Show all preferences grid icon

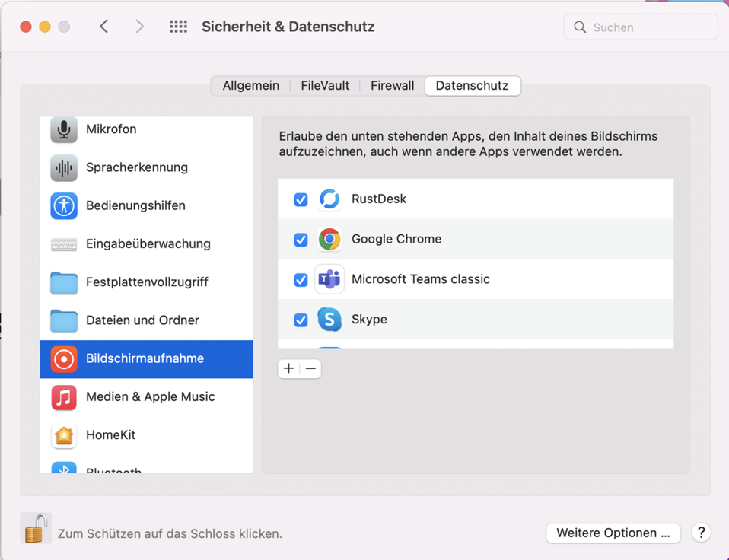(x=178, y=27)
